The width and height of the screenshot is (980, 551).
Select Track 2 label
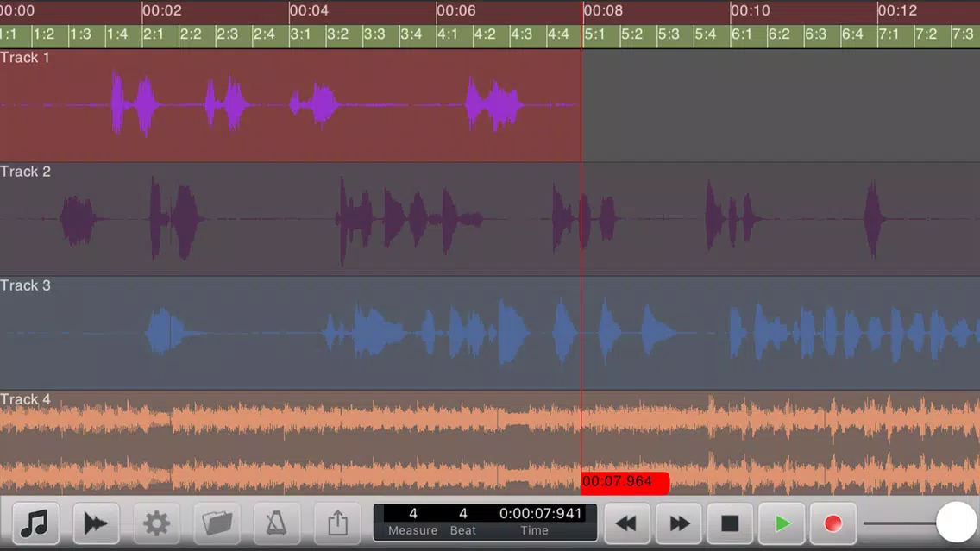click(26, 172)
